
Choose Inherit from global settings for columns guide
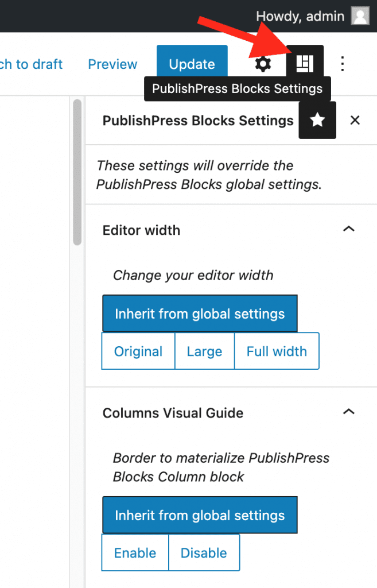tap(200, 514)
